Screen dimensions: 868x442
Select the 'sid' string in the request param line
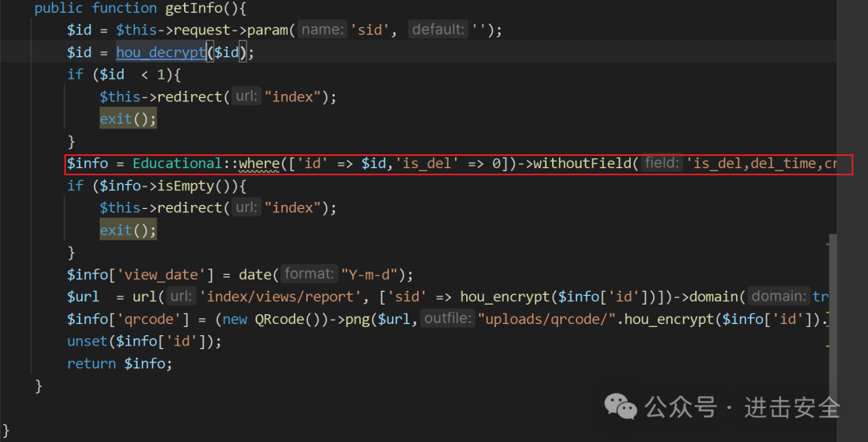point(371,31)
